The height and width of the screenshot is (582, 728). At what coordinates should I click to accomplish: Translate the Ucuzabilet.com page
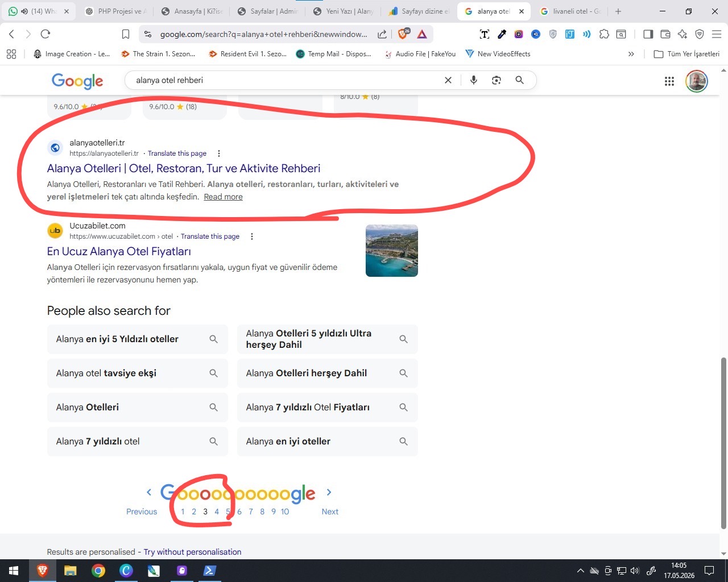(x=210, y=236)
